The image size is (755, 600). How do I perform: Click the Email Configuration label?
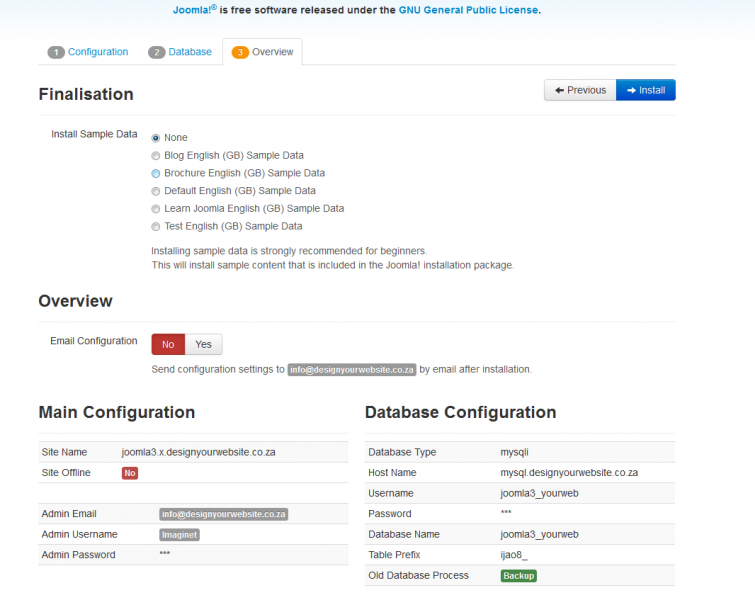94,341
